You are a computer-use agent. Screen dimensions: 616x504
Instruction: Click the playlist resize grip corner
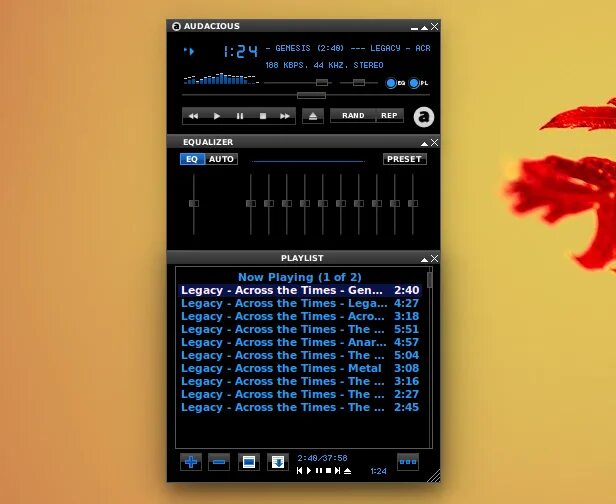point(434,476)
